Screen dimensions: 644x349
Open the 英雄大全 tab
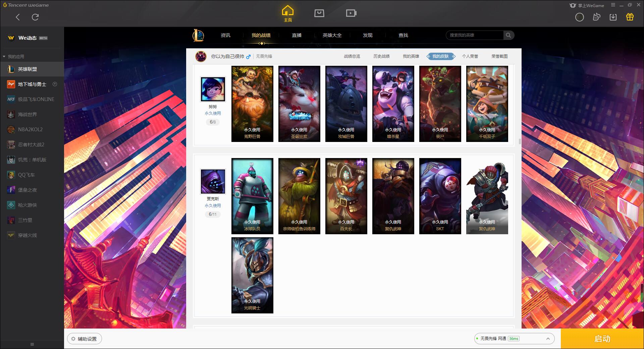point(332,35)
